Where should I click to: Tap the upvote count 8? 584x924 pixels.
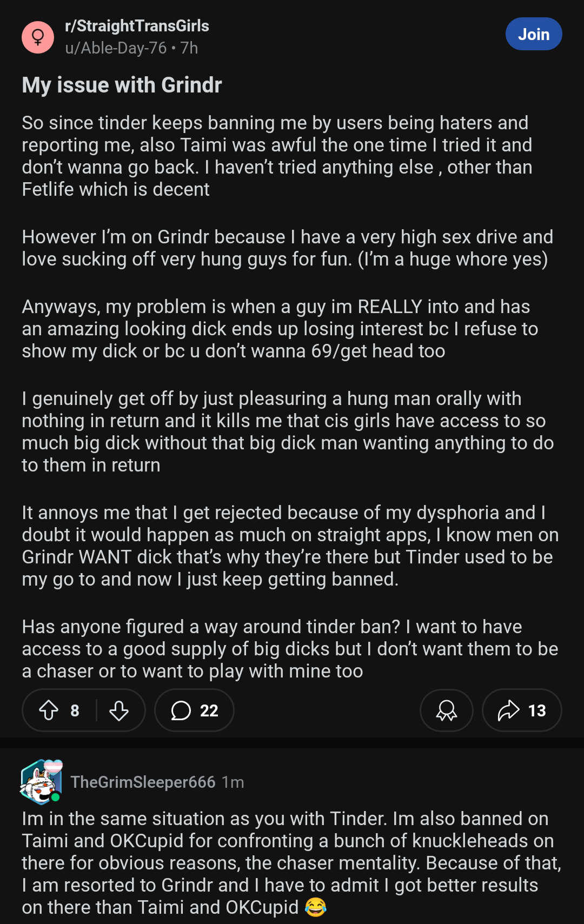tap(75, 710)
